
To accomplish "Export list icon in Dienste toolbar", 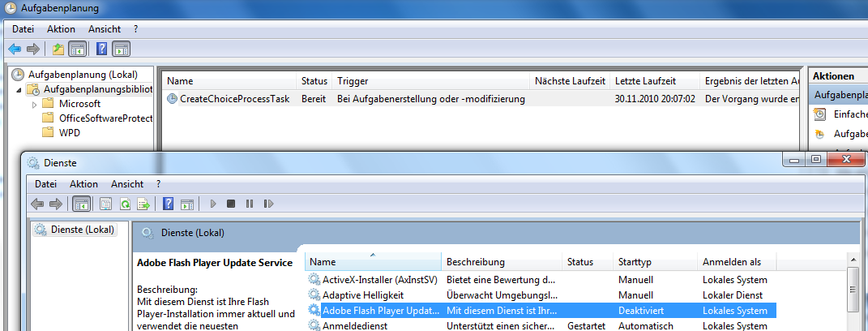I will click(x=144, y=204).
